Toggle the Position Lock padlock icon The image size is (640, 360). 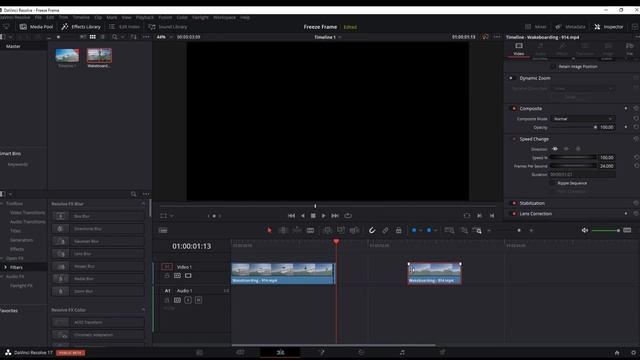tap(398, 230)
